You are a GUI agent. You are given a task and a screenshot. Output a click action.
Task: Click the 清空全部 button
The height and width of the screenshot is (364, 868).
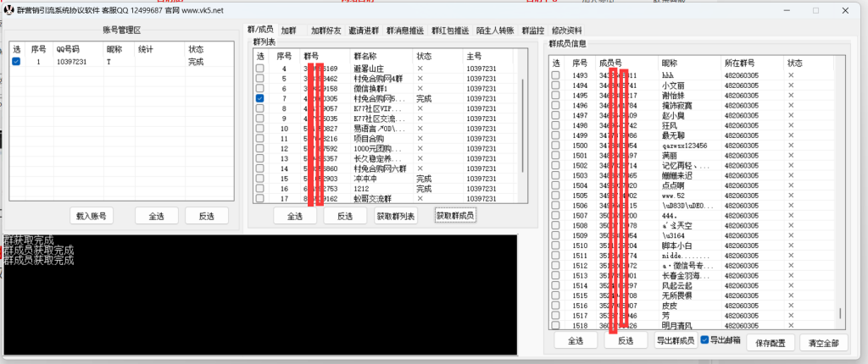click(x=823, y=343)
